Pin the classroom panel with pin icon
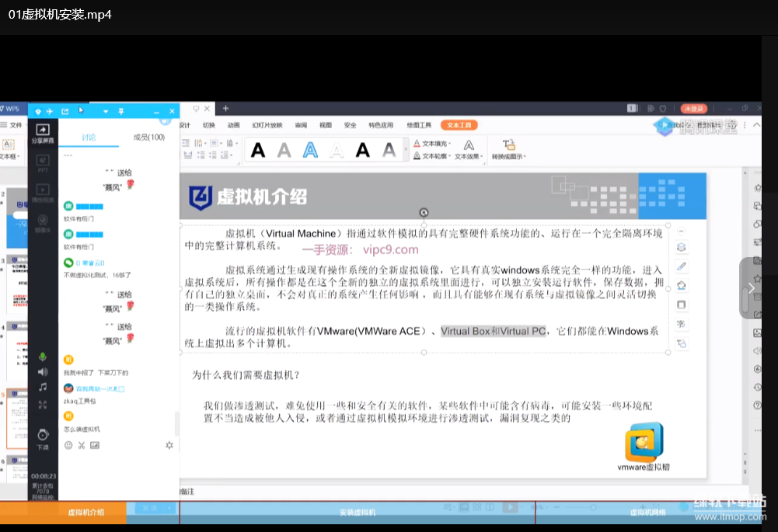 tap(121, 112)
